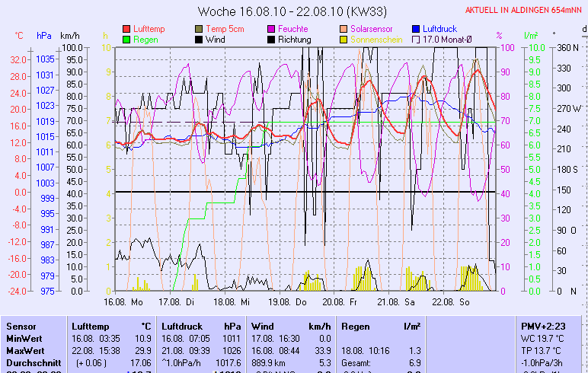The image size is (588, 373).
Task: Select the 18.08. Mi date marker
Action: 232,301
